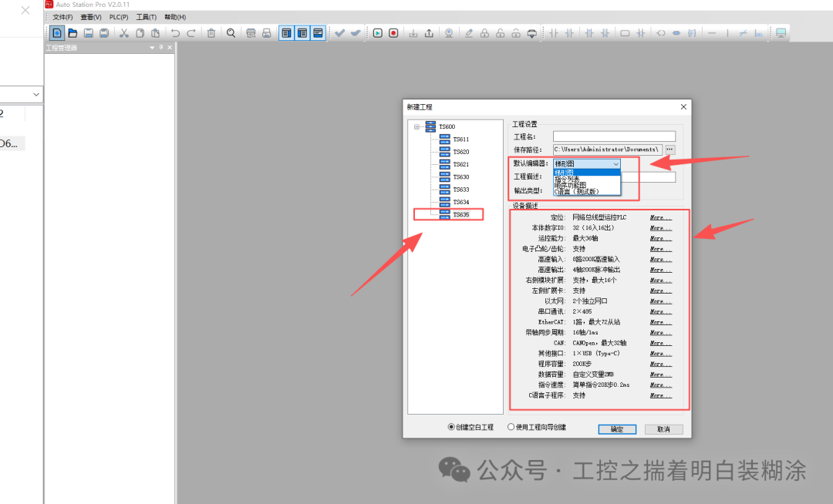This screenshot has width=833, height=504.
Task: Click the Redo arrow icon
Action: pos(191,33)
